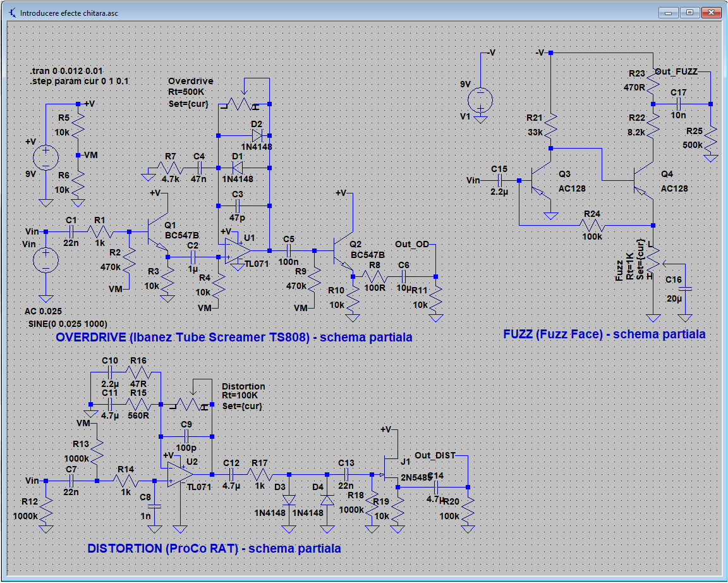Click the SINE(0 0.025 1000) value text

(68, 324)
